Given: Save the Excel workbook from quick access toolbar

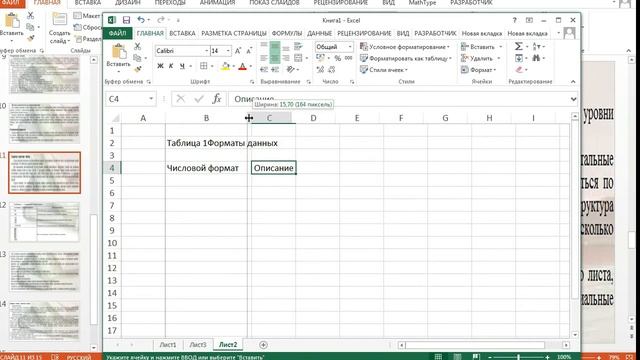Looking at the screenshot, I should [x=126, y=20].
